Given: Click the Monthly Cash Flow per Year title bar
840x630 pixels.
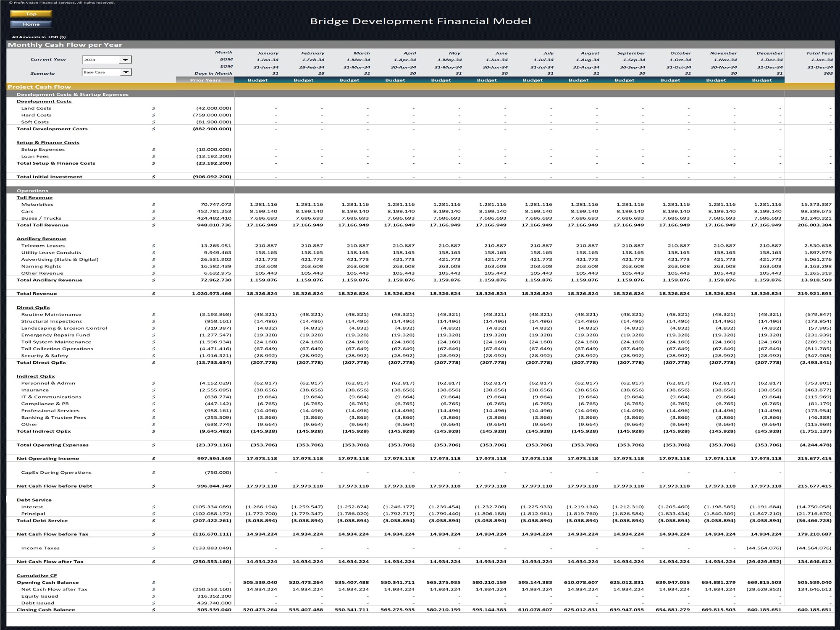Looking at the screenshot, I should tap(64, 44).
